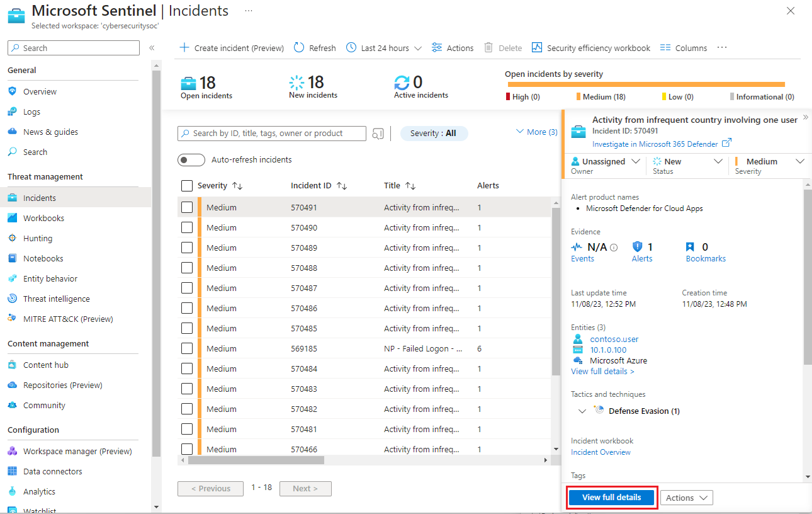This screenshot has width=812, height=514.
Task: Check the box for incident 570489
Action: coord(187,248)
